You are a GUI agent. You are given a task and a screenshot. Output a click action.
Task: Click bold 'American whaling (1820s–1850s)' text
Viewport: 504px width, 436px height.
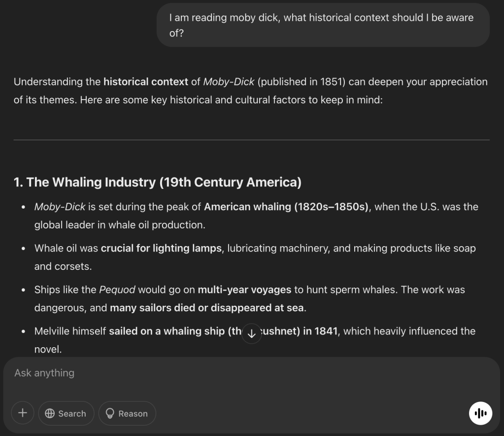point(286,207)
